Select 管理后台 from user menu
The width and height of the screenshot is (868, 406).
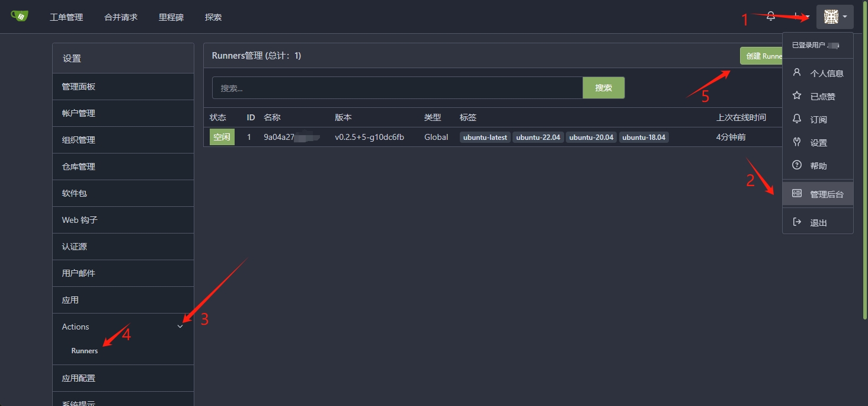click(x=826, y=194)
